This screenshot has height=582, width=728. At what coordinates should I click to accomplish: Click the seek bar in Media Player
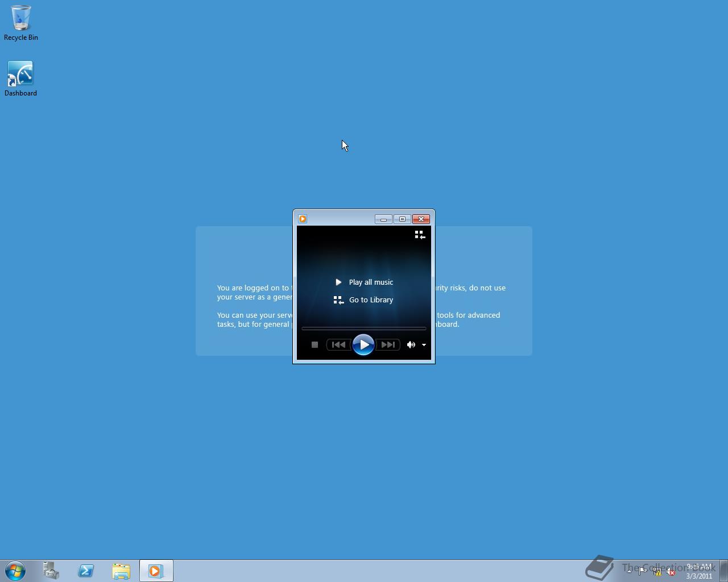[x=363, y=329]
